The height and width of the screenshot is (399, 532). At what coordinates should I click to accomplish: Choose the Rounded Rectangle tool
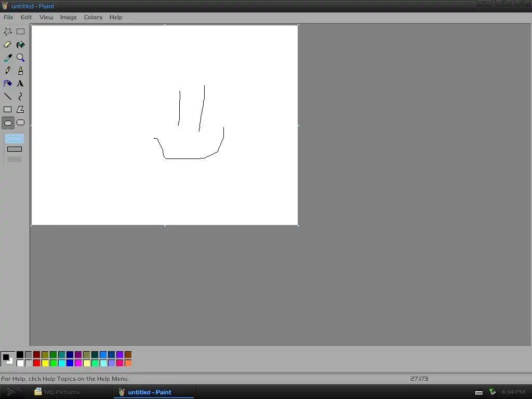click(20, 123)
